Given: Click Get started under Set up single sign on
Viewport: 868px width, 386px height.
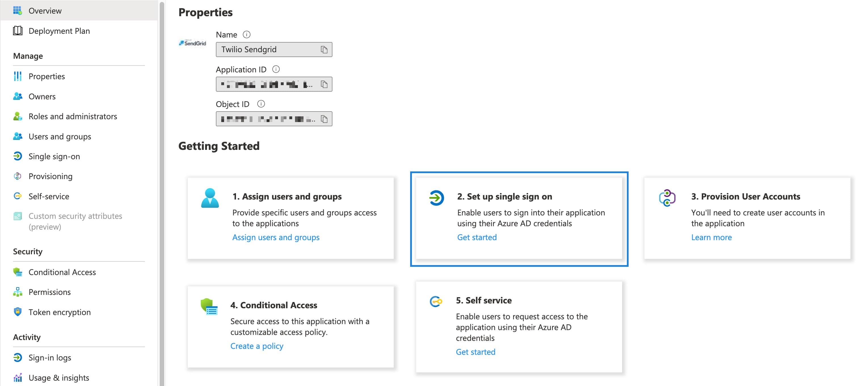Looking at the screenshot, I should (477, 237).
